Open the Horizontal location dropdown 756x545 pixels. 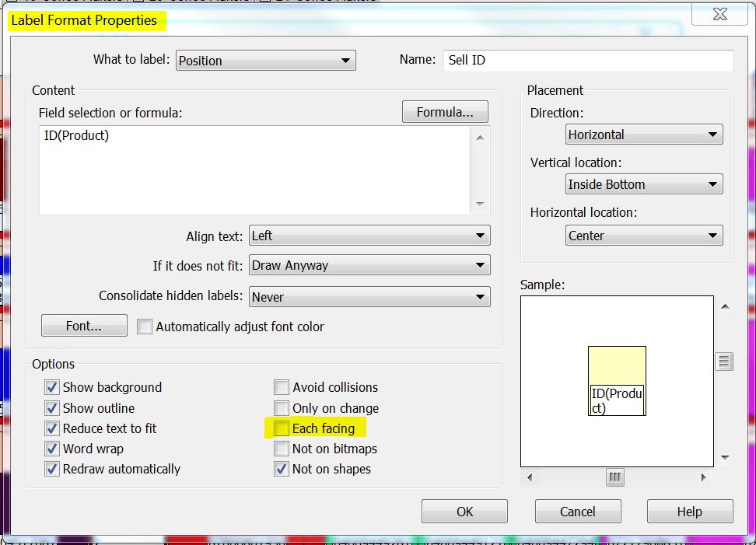(644, 236)
